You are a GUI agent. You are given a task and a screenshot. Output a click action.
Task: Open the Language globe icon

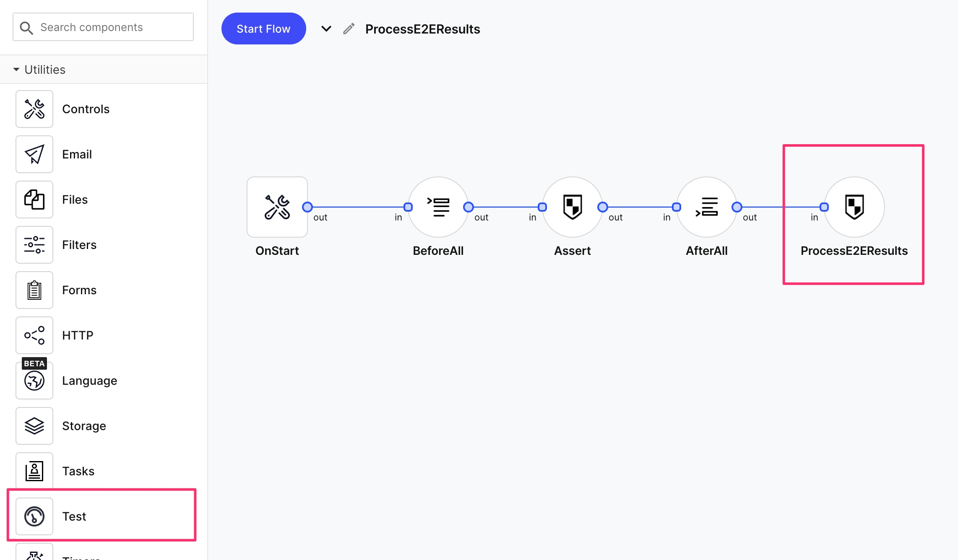pos(34,381)
